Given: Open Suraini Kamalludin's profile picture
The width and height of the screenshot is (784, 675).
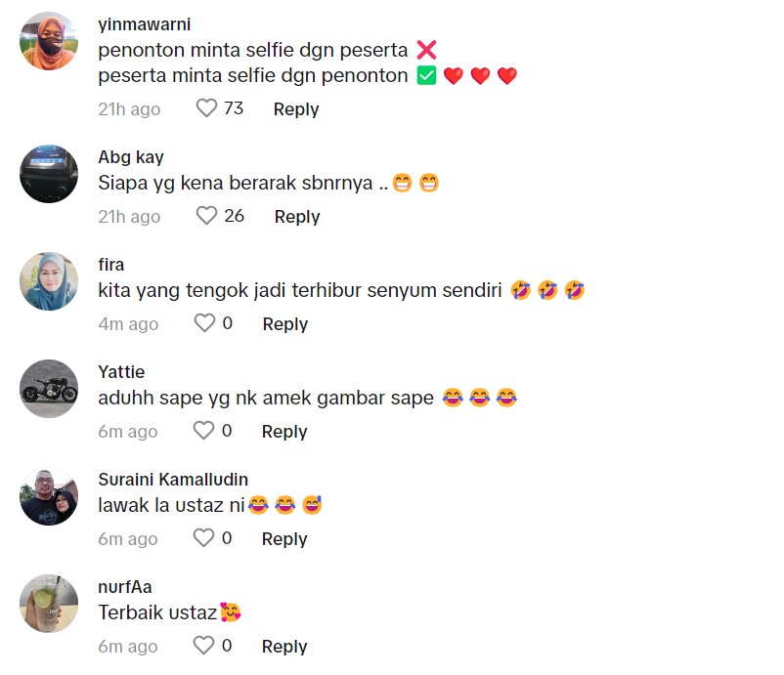Looking at the screenshot, I should [x=49, y=497].
